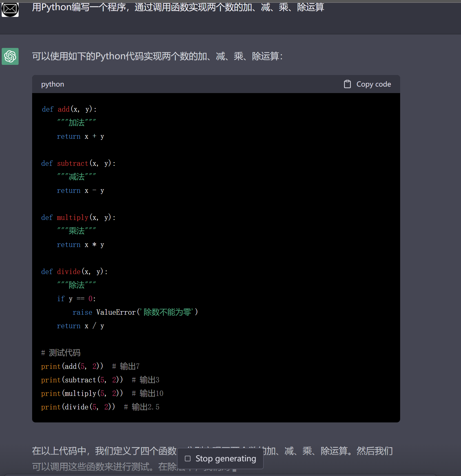Viewport: 461px width, 476px height.
Task: Click the '# 测试代码' comment
Action: [x=61, y=353]
